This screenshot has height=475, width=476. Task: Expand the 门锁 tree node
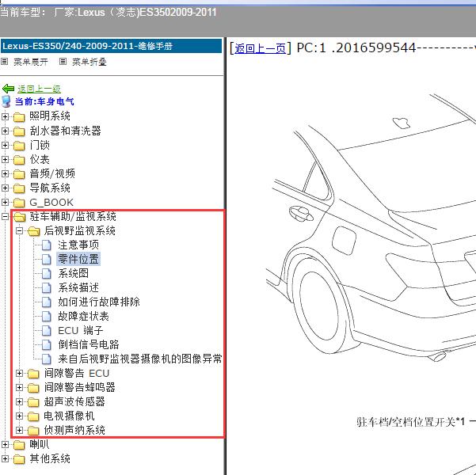(x=5, y=145)
